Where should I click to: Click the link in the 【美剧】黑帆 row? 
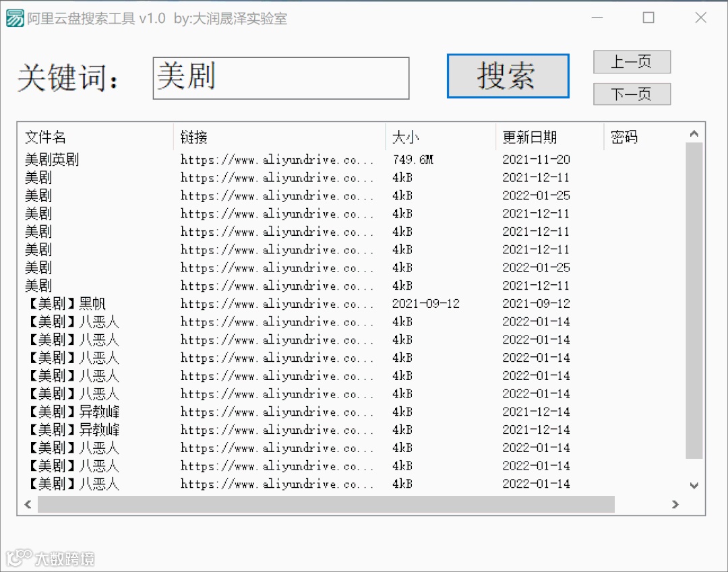(277, 303)
